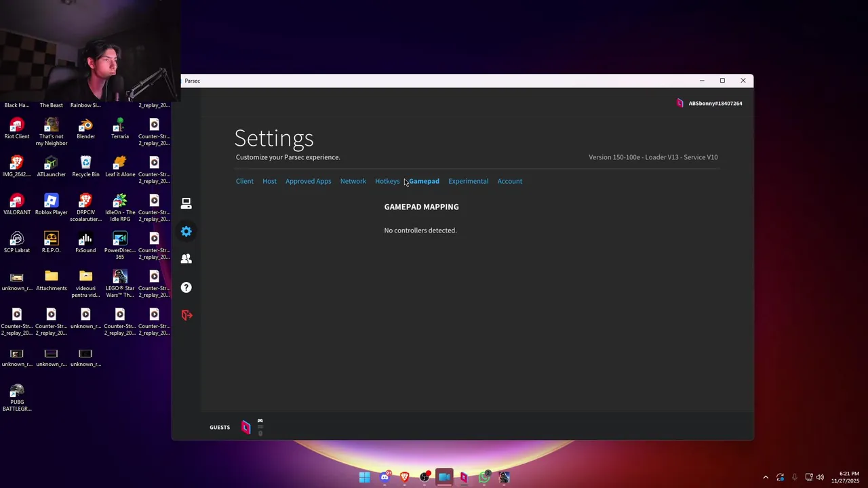Click the ABSbonny#18407264 username
Screen dimensions: 868x488
[715, 103]
